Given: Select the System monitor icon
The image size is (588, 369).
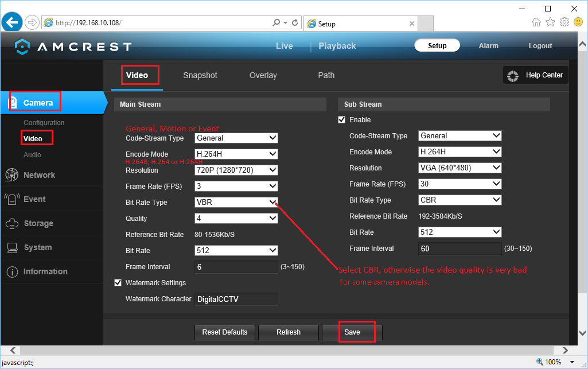Looking at the screenshot, I should 12,247.
